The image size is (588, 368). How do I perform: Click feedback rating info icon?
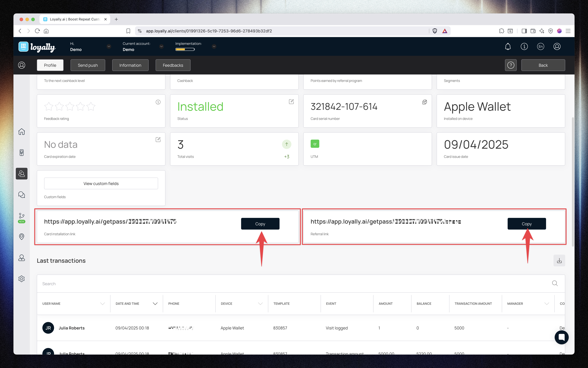coord(158,102)
